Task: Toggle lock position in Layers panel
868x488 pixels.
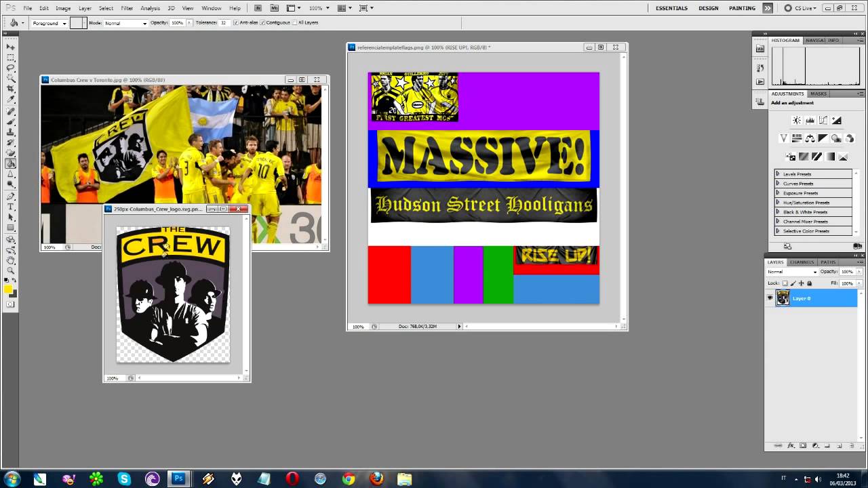Action: [x=801, y=283]
